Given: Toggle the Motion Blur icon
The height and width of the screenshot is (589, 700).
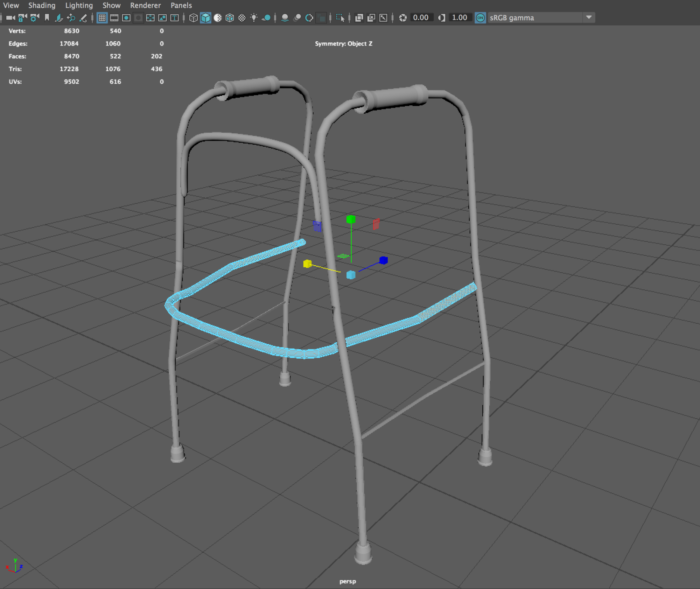Looking at the screenshot, I should (x=297, y=17).
